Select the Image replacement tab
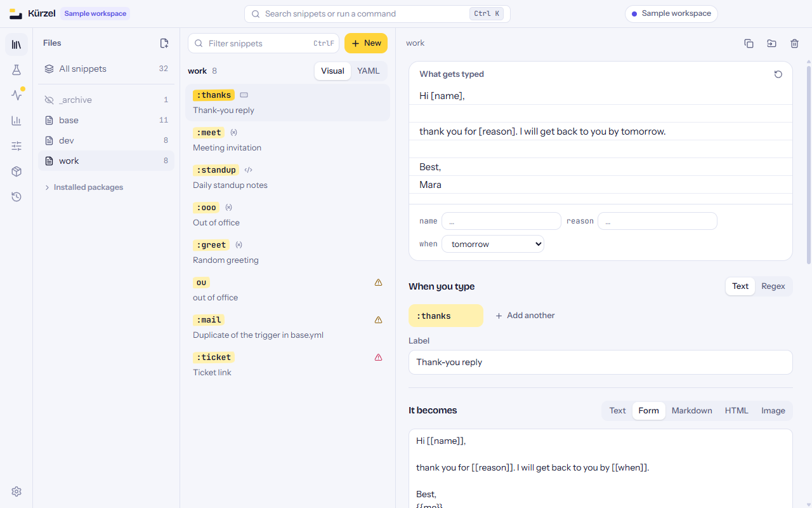Image resolution: width=812 pixels, height=508 pixels. click(x=773, y=411)
